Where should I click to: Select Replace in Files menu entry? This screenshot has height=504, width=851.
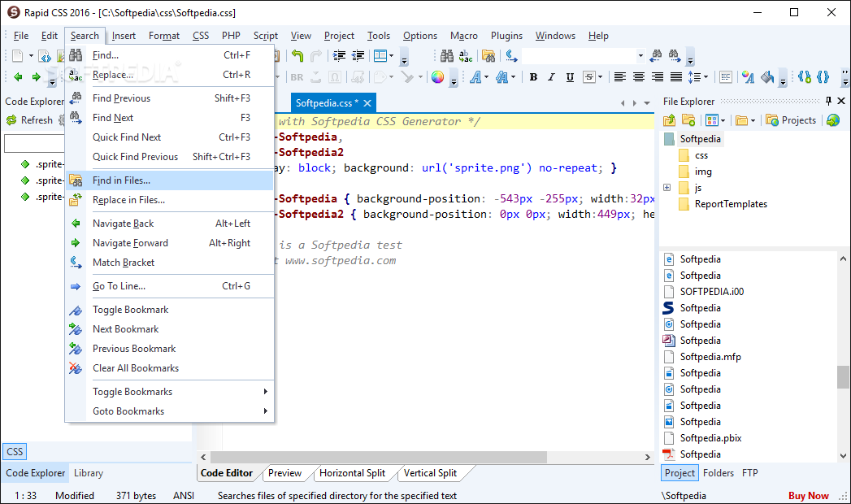169,200
